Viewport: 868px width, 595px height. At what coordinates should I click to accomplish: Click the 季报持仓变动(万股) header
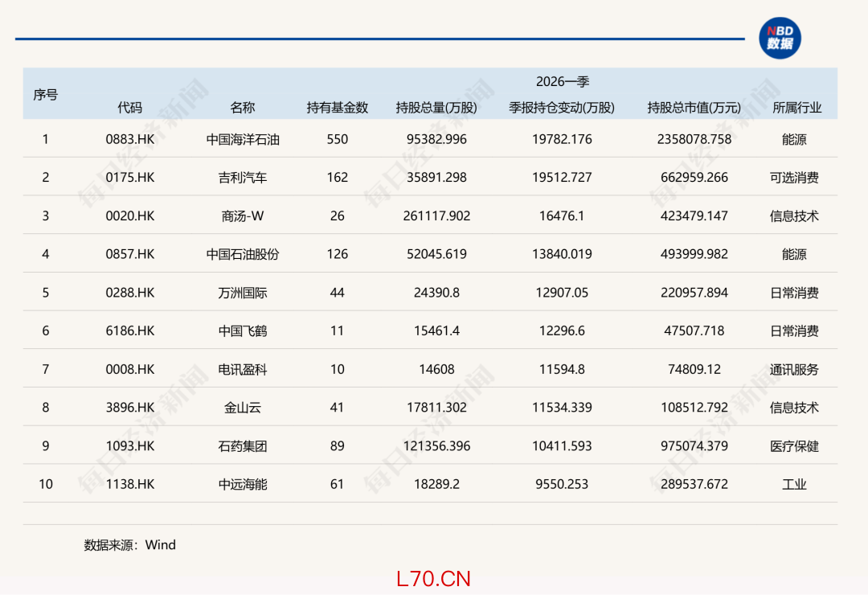click(x=562, y=108)
